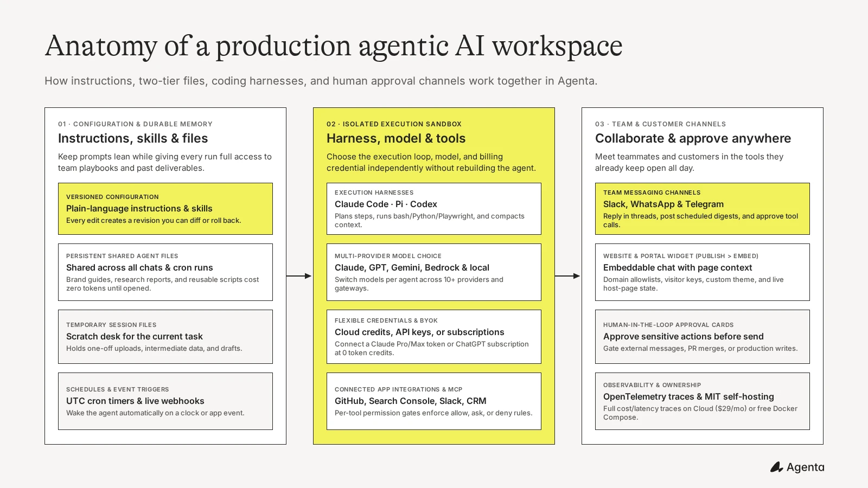Click 'Holds one-off uploads' description text
868x488 pixels.
tap(154, 349)
